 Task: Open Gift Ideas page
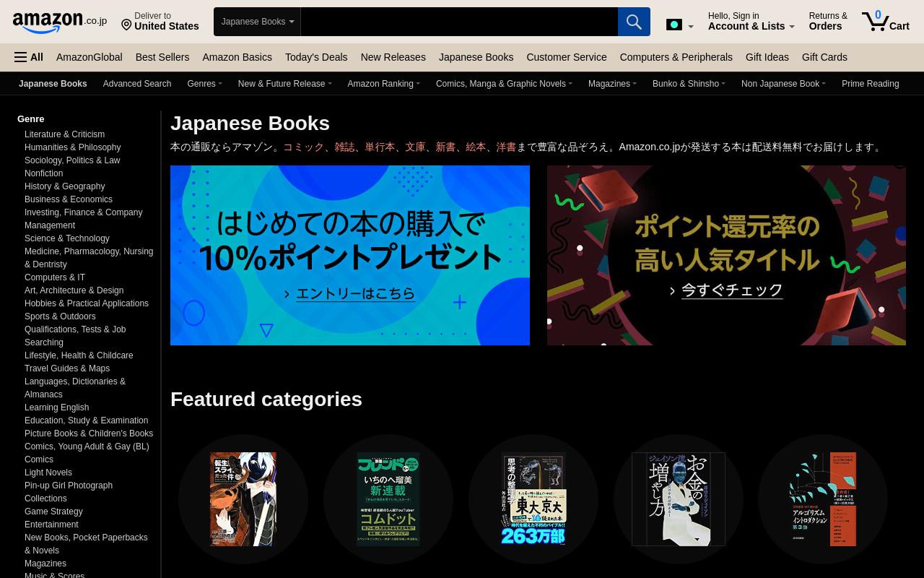pyautogui.click(x=767, y=57)
